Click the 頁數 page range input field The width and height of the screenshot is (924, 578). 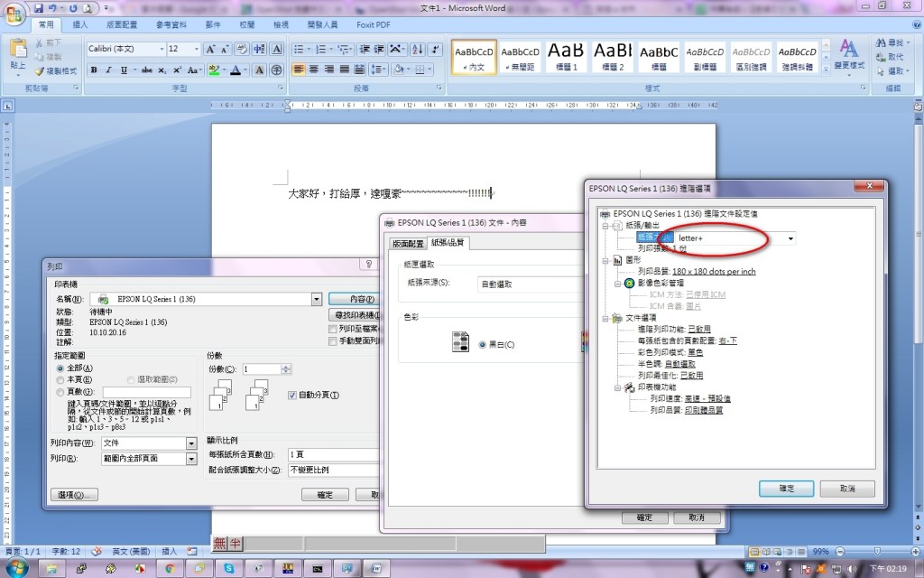pos(147,392)
